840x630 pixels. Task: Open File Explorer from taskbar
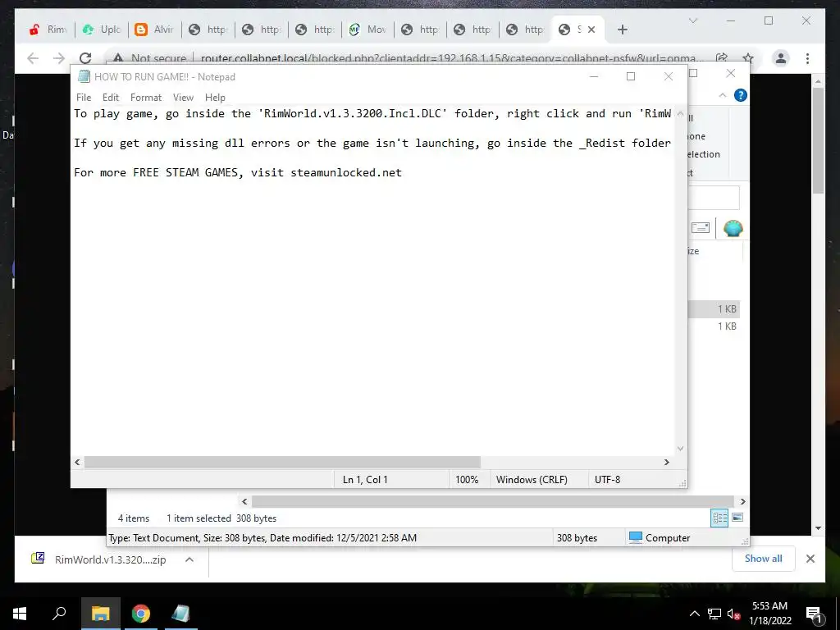100,614
